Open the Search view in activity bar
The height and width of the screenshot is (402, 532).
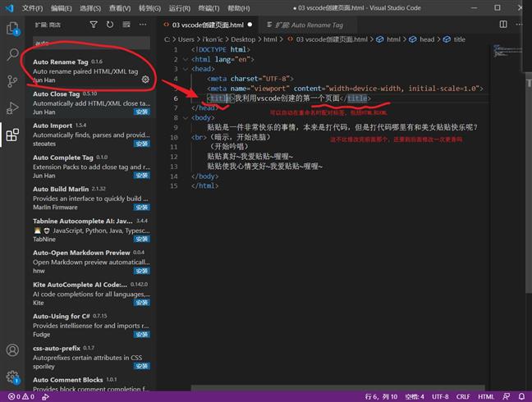[12, 54]
